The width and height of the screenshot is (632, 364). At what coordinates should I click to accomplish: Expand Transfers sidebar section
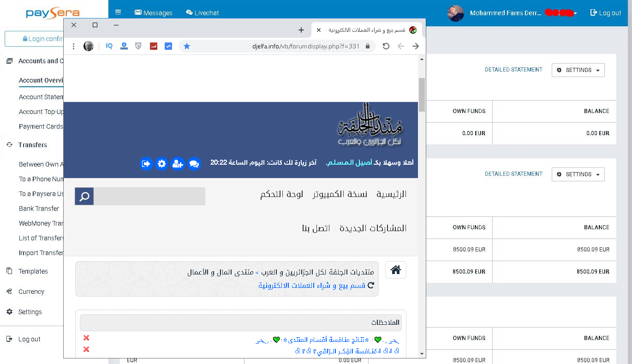tap(27, 145)
